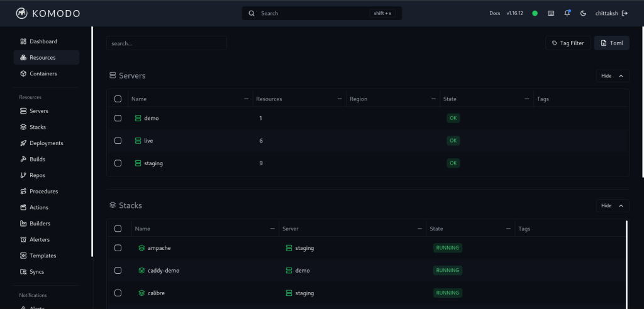This screenshot has width=644, height=309.
Task: Click the server icon beside demo row
Action: pos(138,118)
